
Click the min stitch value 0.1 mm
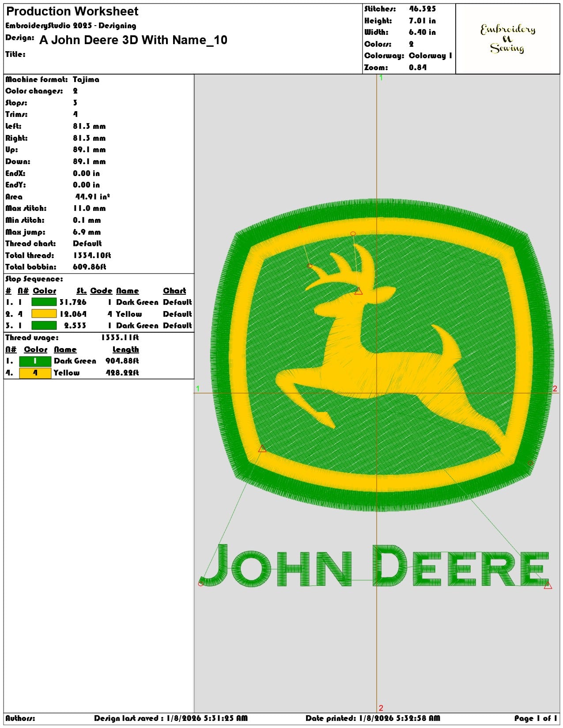pos(87,220)
